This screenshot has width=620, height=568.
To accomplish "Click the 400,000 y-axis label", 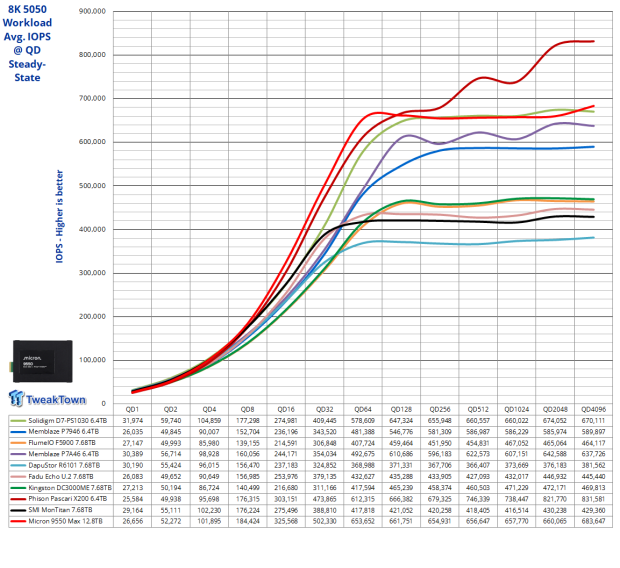I will [92, 229].
